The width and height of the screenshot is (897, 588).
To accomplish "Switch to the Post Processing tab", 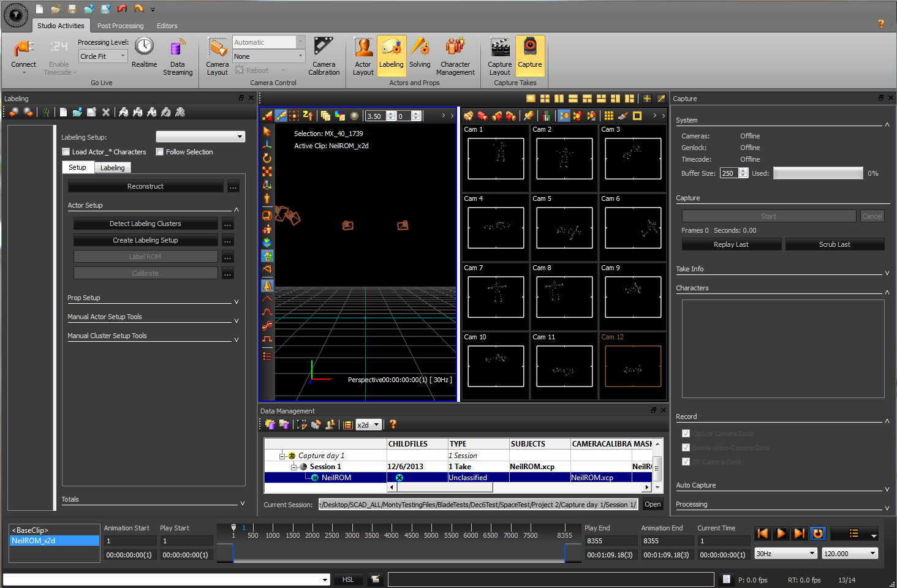I will click(120, 26).
